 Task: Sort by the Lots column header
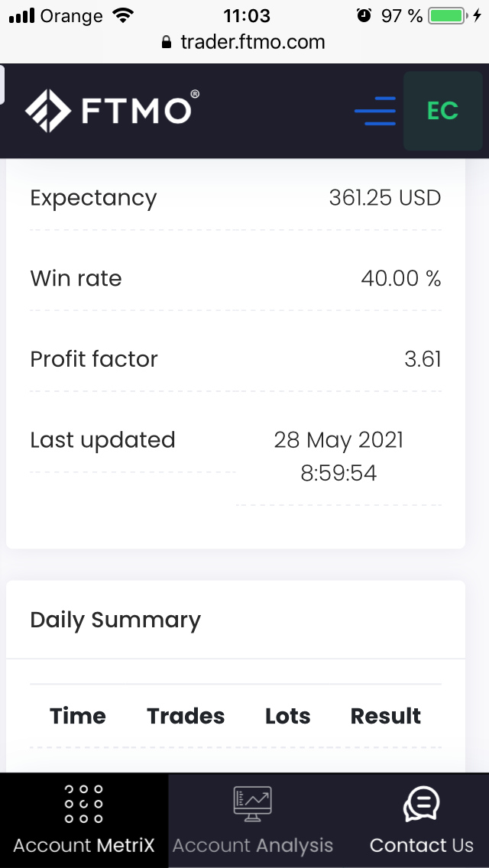click(x=288, y=716)
